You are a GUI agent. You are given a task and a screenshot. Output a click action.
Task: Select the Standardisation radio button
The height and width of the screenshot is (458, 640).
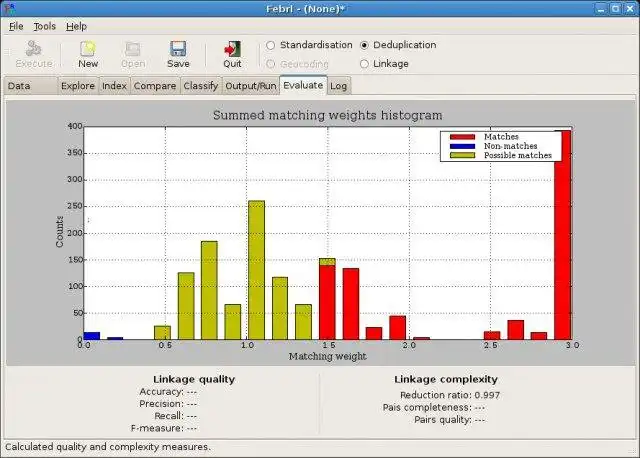coord(270,45)
